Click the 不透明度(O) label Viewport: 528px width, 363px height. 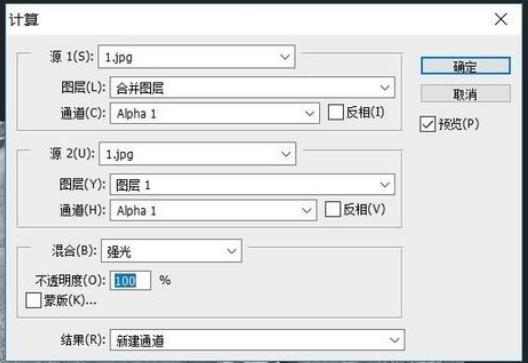point(70,280)
